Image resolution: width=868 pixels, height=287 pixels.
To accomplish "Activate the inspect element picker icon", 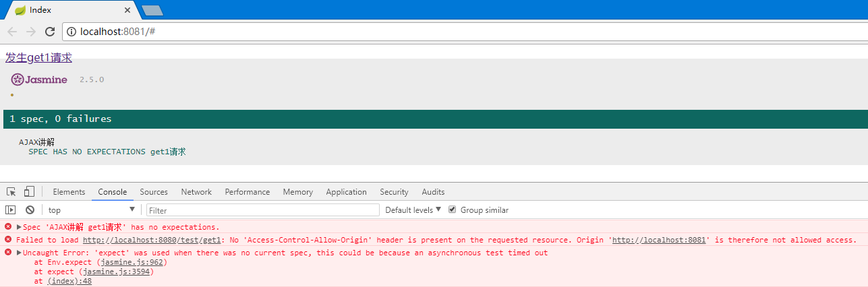I will 11,192.
